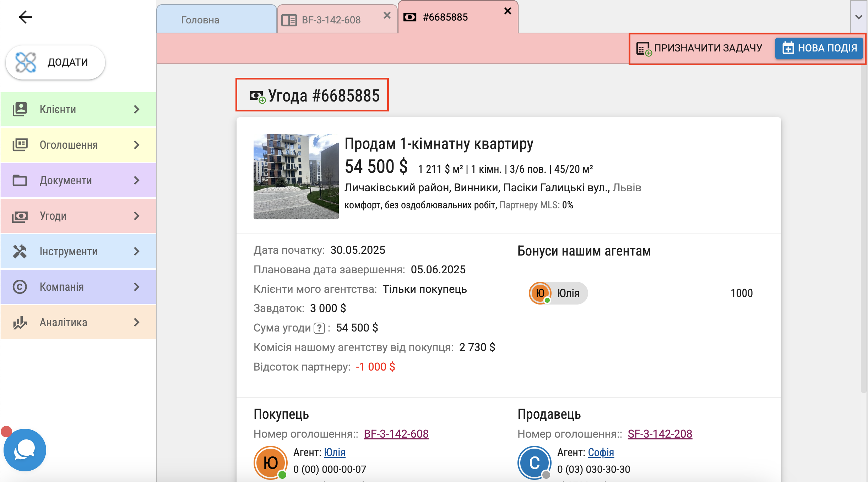Click the buyer agent Ю avatar
The width and height of the screenshot is (868, 482).
271,463
